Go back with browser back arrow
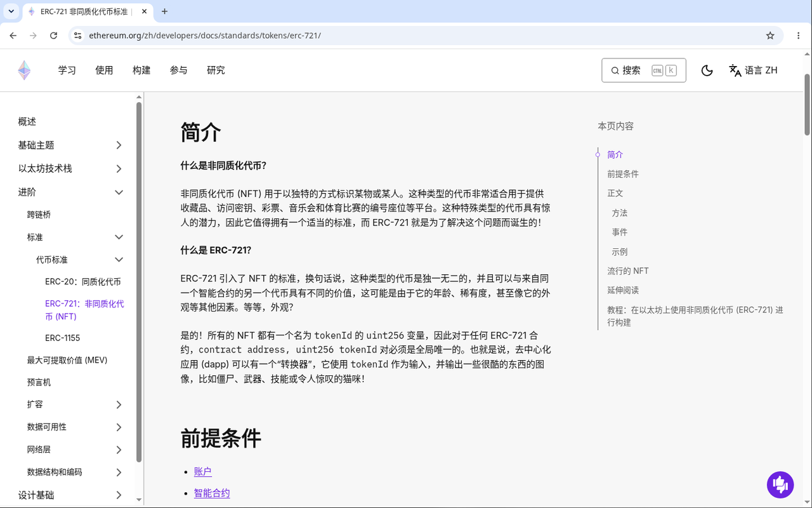The width and height of the screenshot is (812, 508). pos(13,36)
